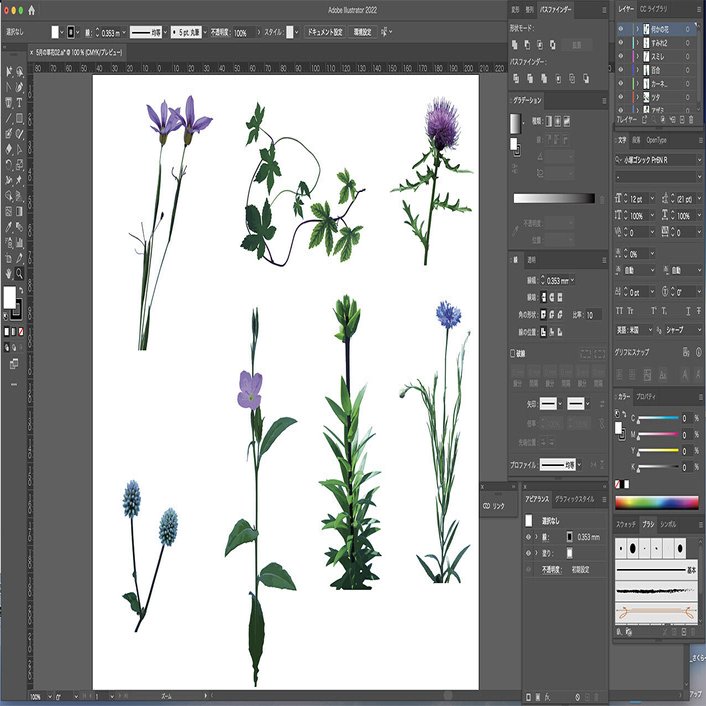706x706 pixels.
Task: Click the first shape mode (Unite) icon in Pathfinder
Action: tap(515, 45)
